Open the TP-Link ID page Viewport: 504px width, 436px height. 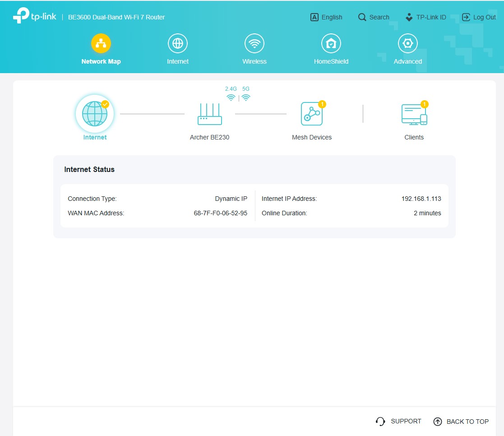click(x=425, y=17)
